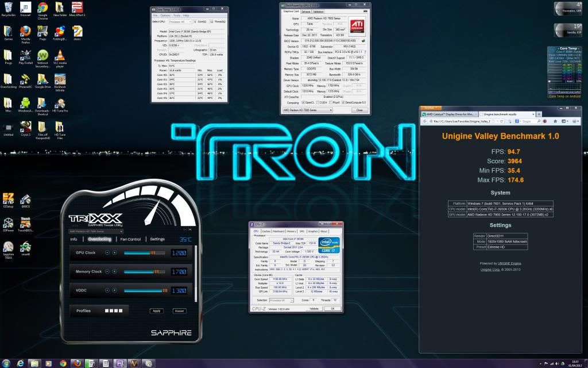Screen dimensions: 588x368
Task: Launch Google Chrome from the desktop shortcut
Action: coord(42,10)
